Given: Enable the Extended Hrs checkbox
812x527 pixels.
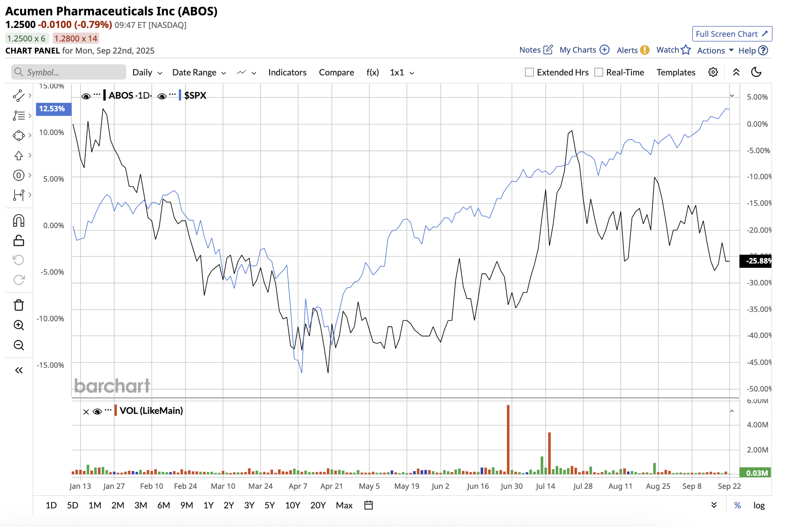Looking at the screenshot, I should click(529, 72).
